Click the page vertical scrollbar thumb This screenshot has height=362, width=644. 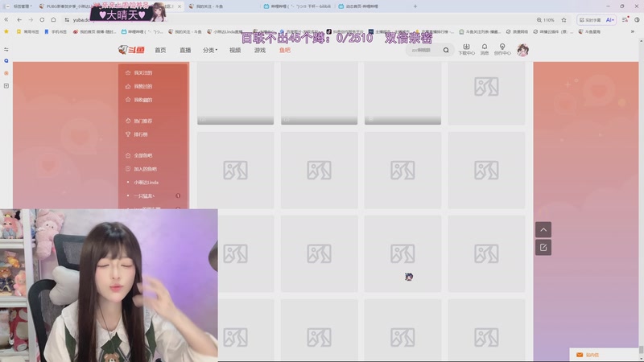click(641, 349)
